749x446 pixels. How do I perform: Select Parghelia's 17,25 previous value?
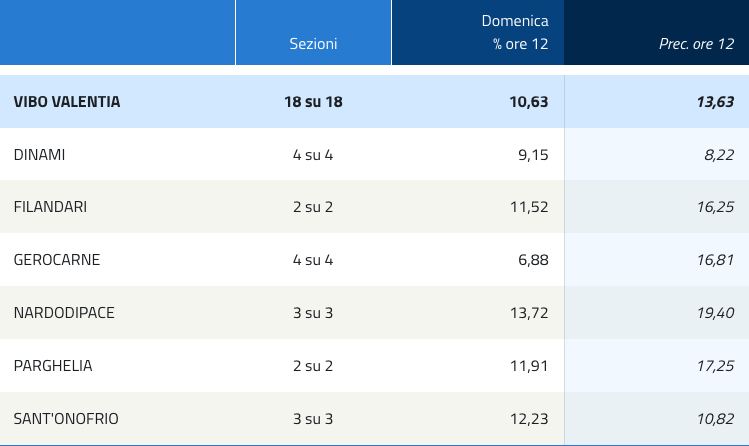(716, 366)
